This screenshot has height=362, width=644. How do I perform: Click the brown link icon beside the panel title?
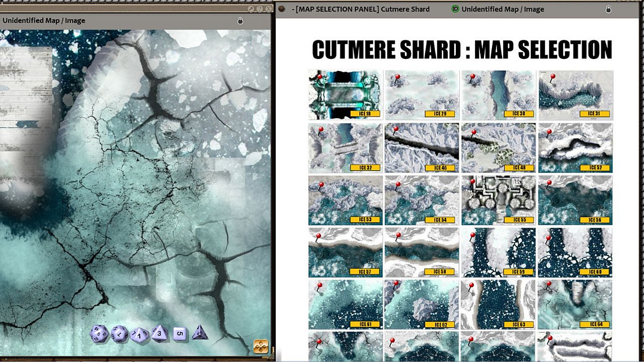[282, 9]
